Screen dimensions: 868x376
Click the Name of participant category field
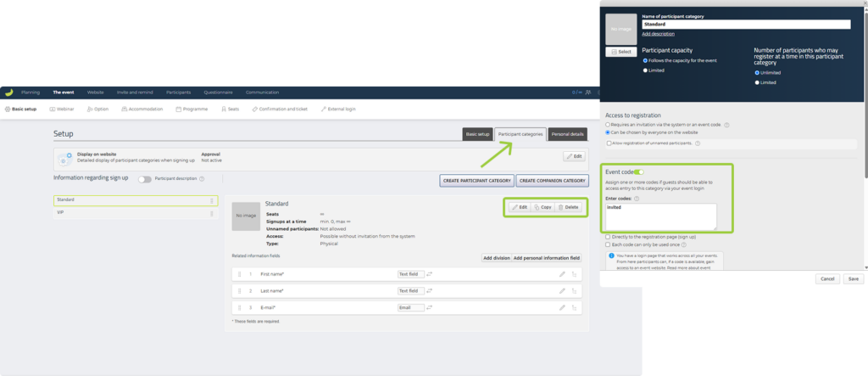(746, 25)
